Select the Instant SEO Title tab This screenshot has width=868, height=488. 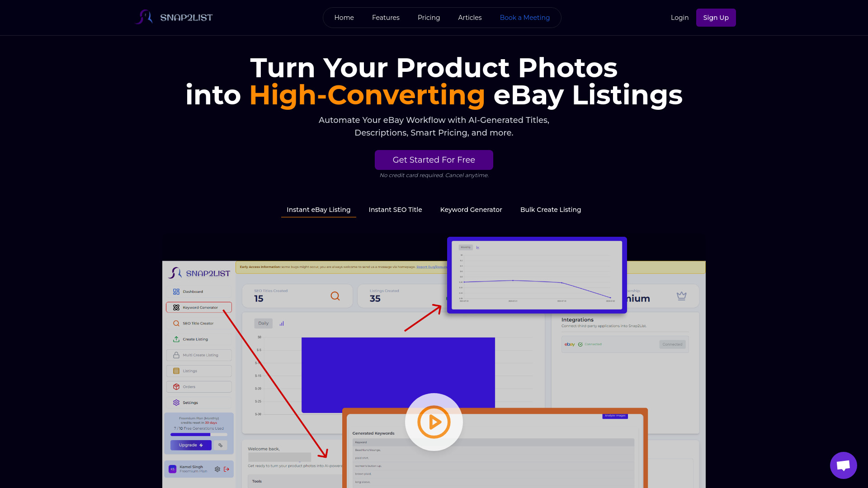click(x=395, y=209)
